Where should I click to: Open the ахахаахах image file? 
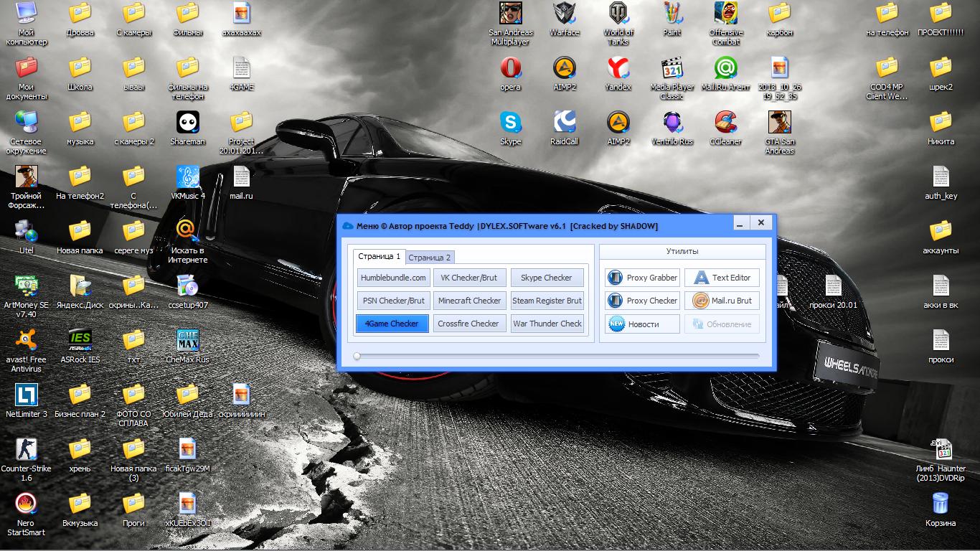242,19
